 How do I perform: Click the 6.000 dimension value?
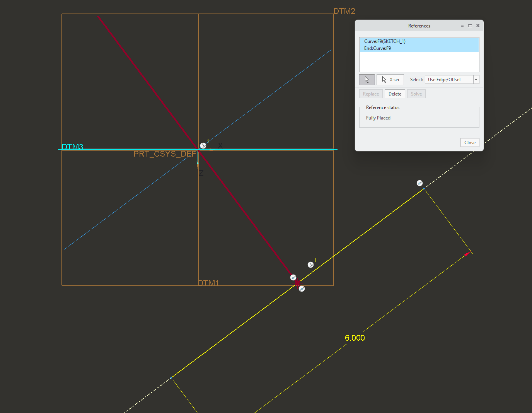(355, 338)
